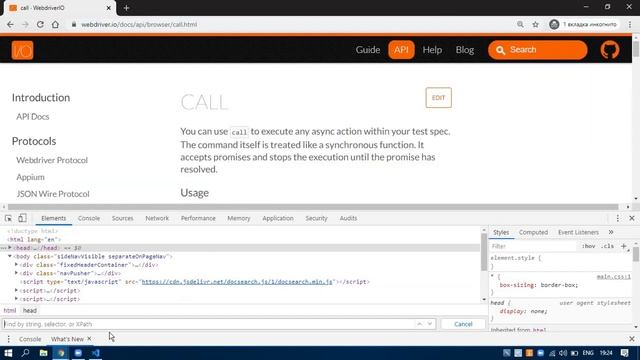This screenshot has width=640, height=360.
Task: Open Chrome three-dot menu
Action: [x=630, y=24]
